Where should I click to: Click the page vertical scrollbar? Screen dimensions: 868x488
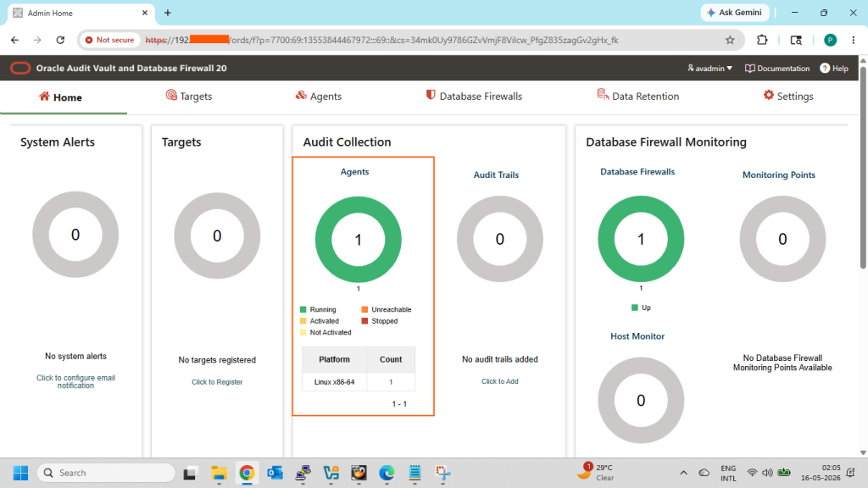(863, 166)
